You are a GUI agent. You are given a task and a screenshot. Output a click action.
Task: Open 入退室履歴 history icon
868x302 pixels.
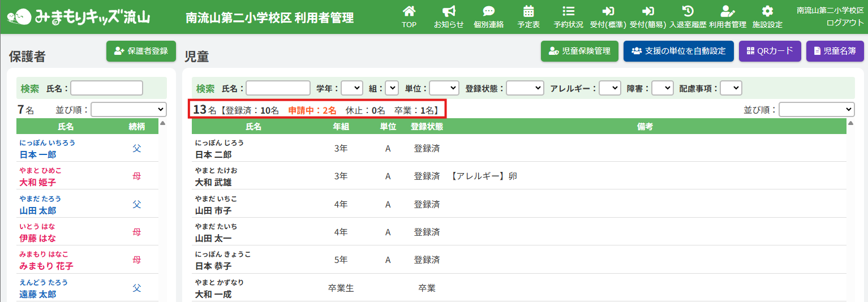pos(688,11)
